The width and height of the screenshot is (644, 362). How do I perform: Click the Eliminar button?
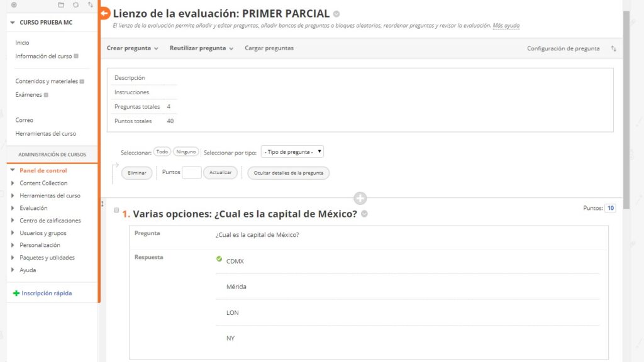[x=136, y=173]
